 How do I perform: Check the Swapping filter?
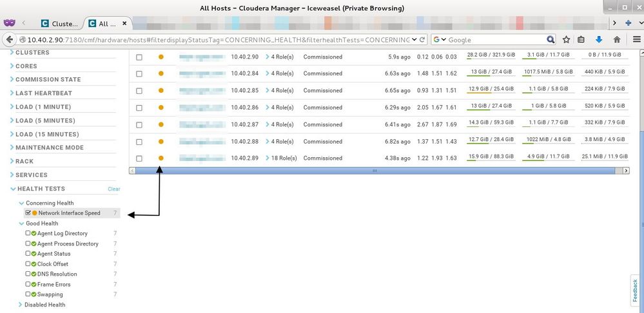pos(28,294)
